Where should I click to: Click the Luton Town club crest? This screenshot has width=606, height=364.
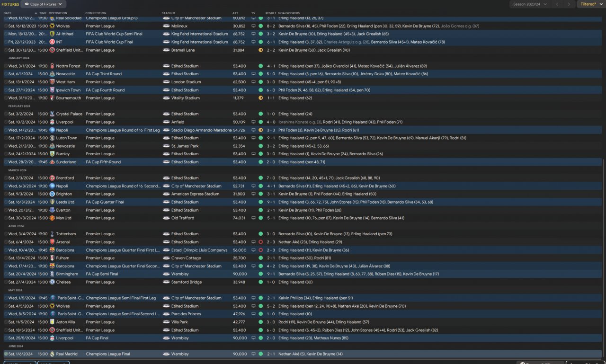[x=52, y=138]
